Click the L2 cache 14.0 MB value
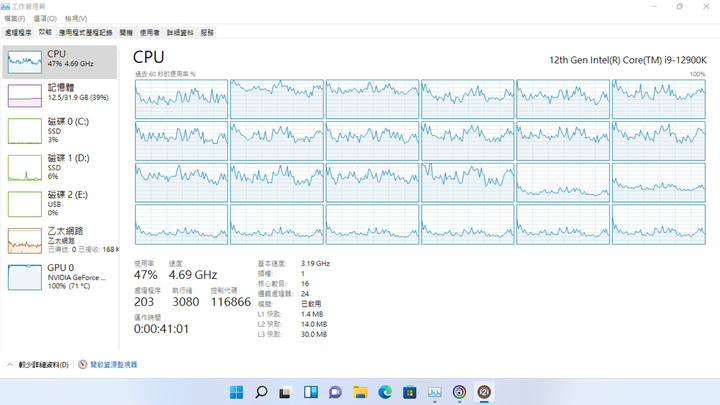 pos(314,324)
